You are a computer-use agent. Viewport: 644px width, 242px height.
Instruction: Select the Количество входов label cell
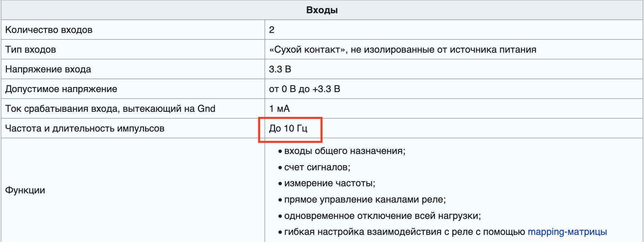[x=49, y=30]
